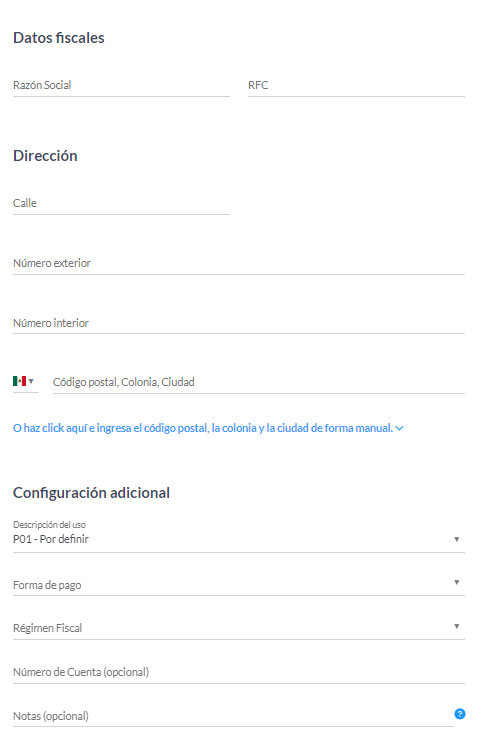
Task: Focus the Número de Cuenta (opcional) field
Action: 239,672
